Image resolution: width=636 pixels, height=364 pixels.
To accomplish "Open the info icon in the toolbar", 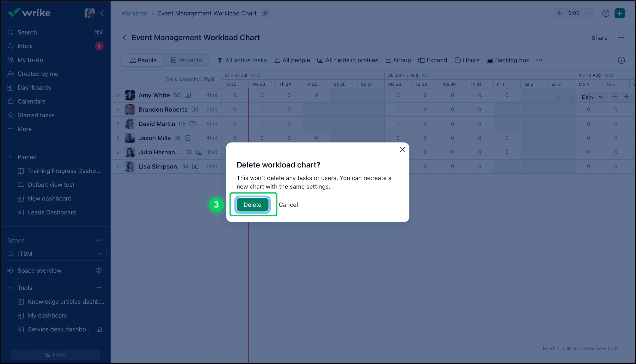I will 621,60.
